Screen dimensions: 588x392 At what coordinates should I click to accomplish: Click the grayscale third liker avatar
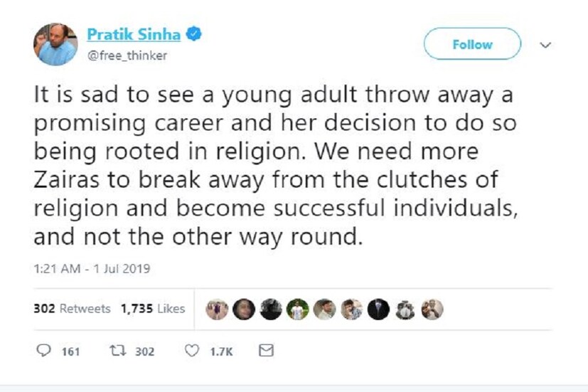click(x=270, y=309)
